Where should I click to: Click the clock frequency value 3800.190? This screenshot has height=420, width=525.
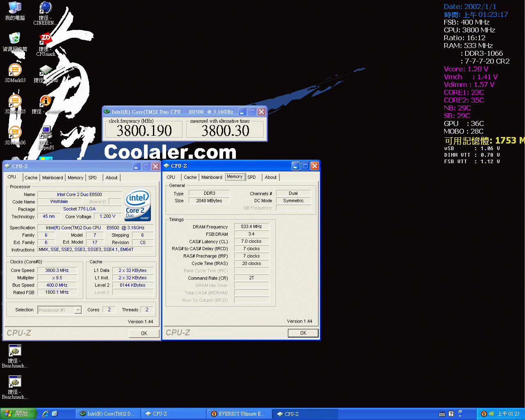[x=144, y=131]
